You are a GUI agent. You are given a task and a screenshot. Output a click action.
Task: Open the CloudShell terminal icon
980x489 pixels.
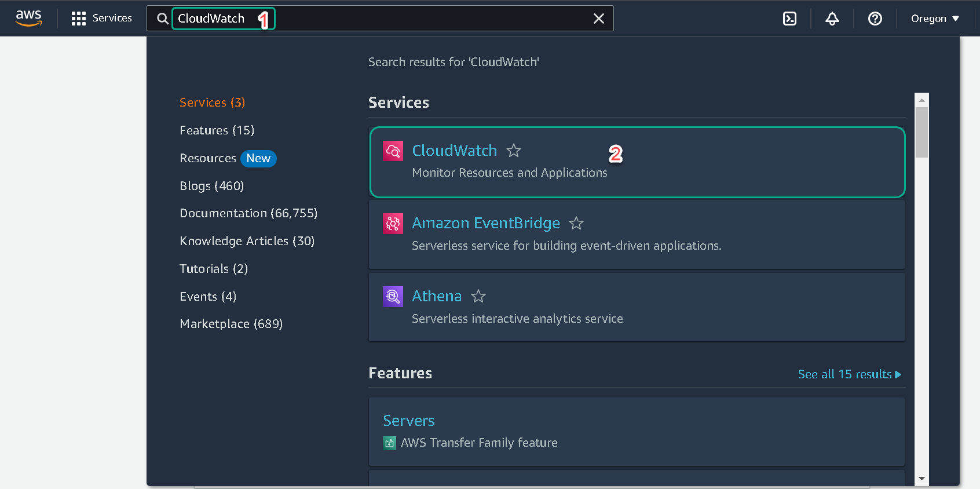(789, 19)
